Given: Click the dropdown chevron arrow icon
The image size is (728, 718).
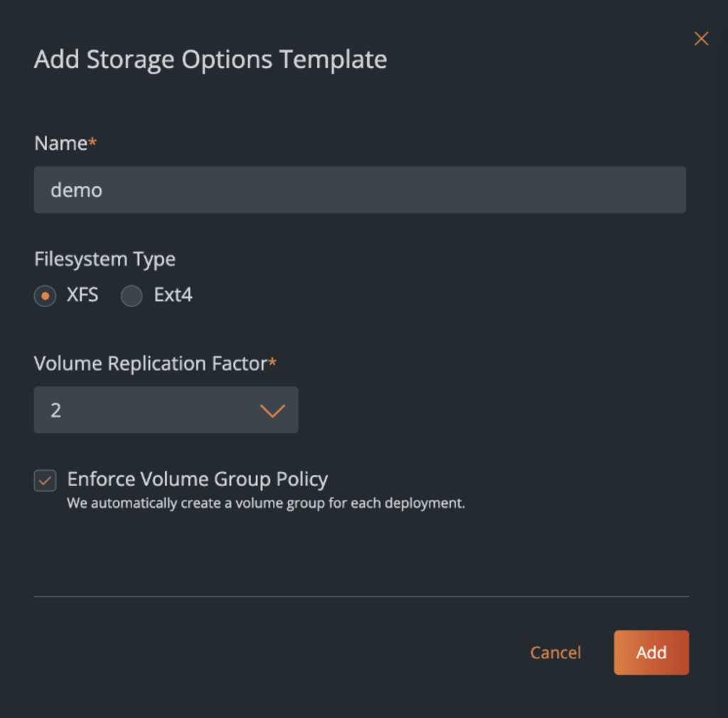Looking at the screenshot, I should pos(272,410).
